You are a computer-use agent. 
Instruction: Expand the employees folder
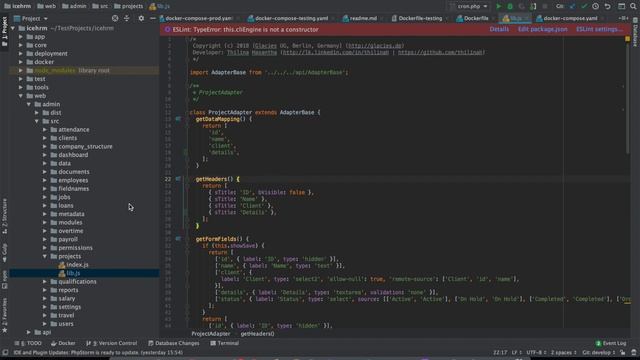click(x=45, y=180)
